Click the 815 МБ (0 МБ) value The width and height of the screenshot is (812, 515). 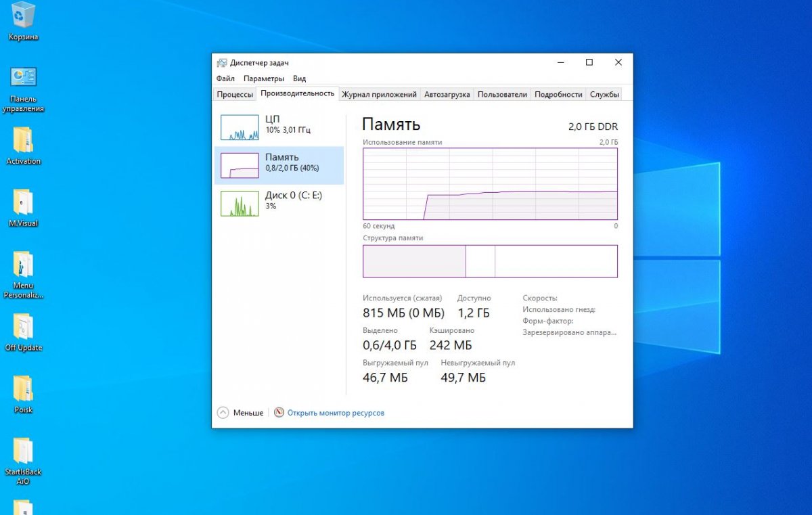[x=403, y=313]
